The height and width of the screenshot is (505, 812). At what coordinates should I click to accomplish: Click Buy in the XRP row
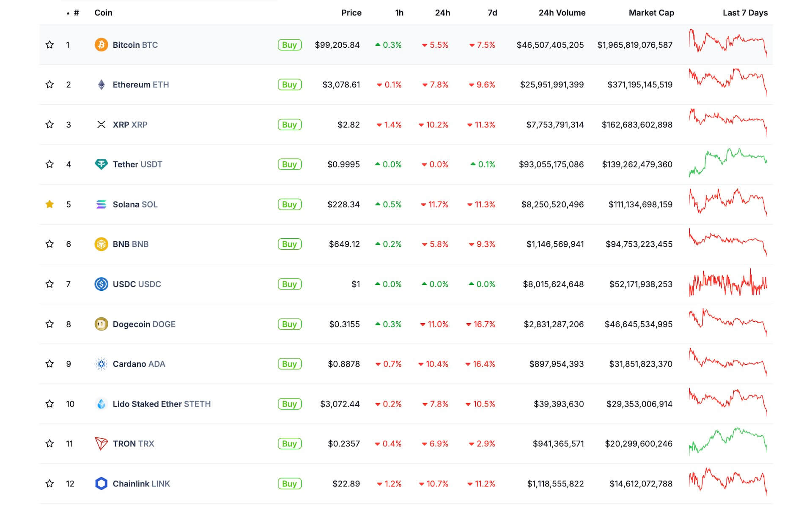[290, 125]
